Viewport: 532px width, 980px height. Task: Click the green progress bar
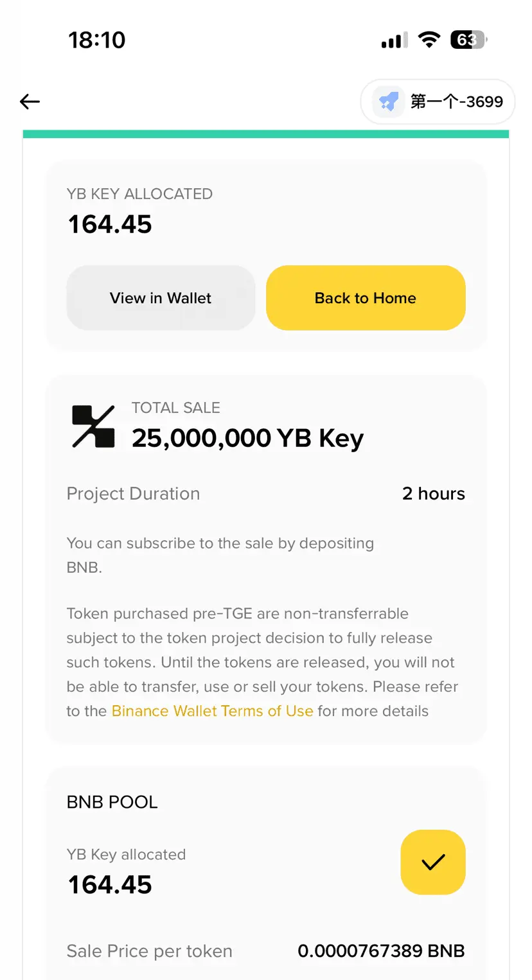click(266, 134)
